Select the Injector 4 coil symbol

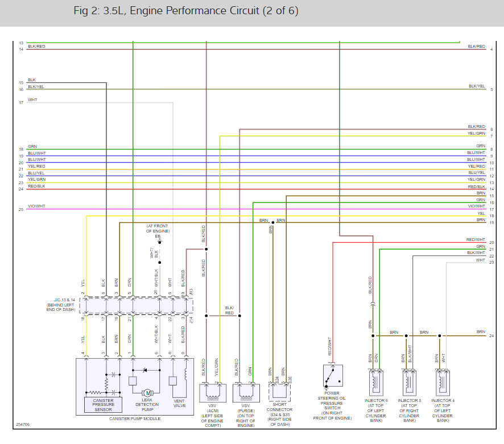click(443, 383)
